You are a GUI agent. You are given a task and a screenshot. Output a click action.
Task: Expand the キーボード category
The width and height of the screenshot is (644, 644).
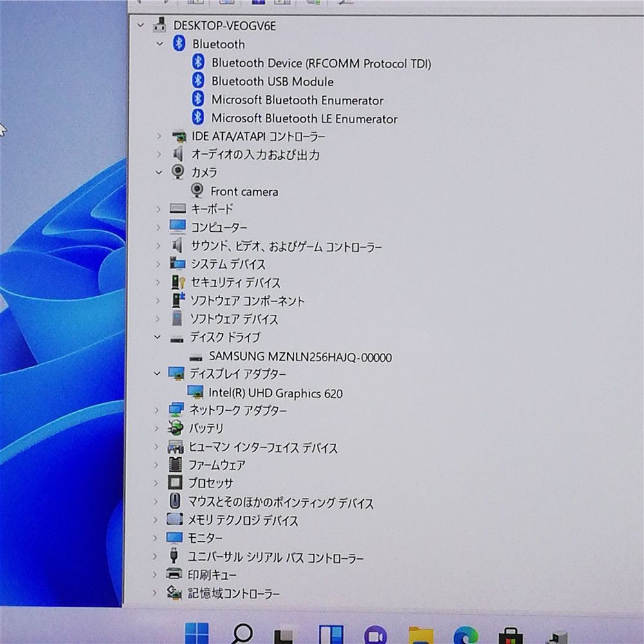(158, 209)
